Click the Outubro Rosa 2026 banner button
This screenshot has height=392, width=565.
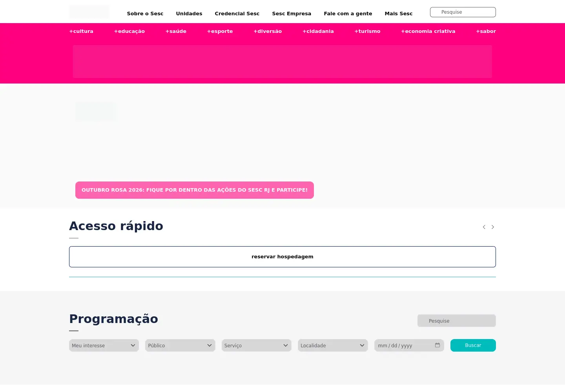[x=195, y=190]
